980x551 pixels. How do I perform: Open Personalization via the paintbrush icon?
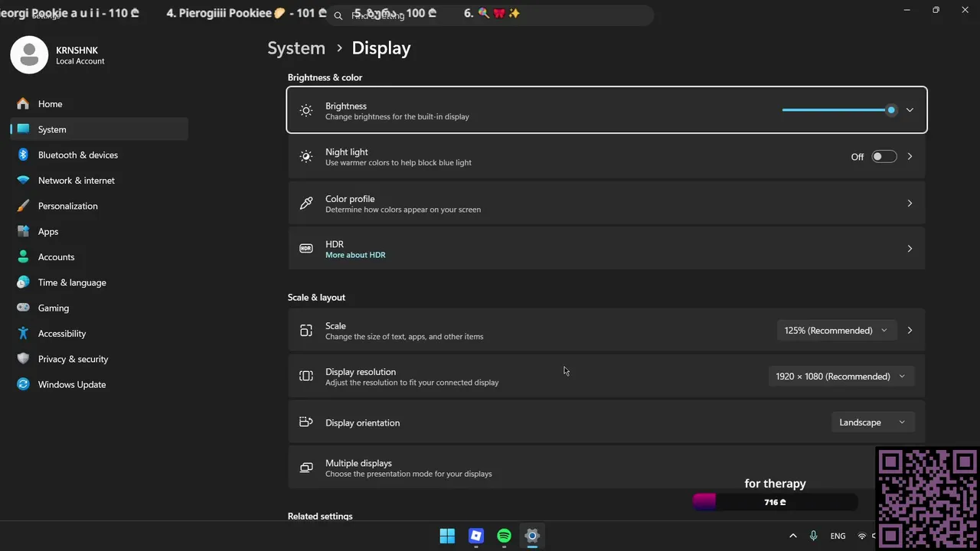(23, 206)
